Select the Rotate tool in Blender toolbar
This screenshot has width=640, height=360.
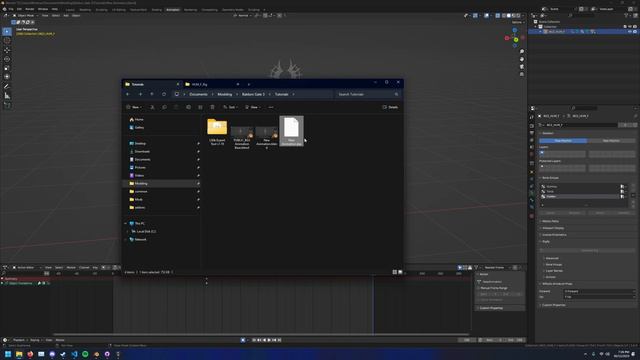[x=7, y=59]
